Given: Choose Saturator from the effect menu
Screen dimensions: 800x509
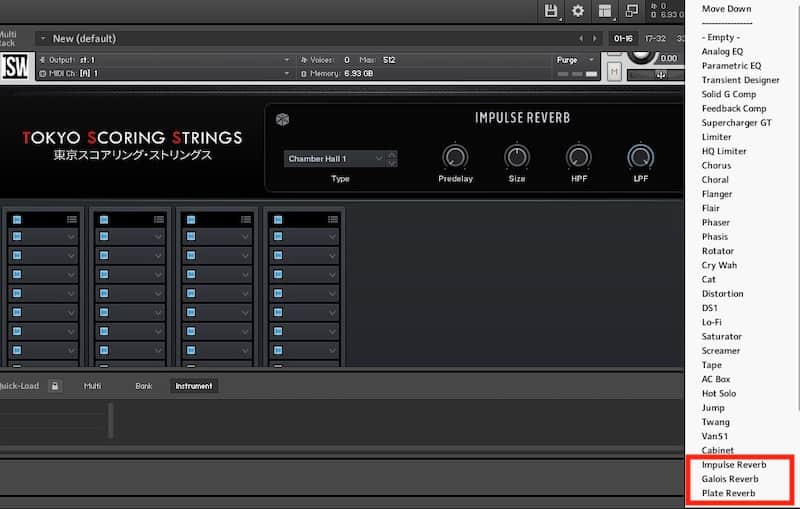Looking at the screenshot, I should (721, 337).
